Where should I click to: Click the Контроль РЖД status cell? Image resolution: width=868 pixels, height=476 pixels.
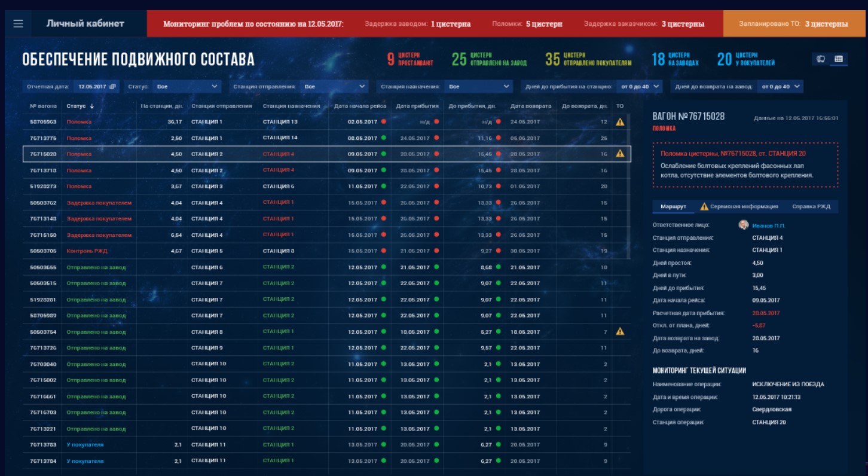point(87,251)
